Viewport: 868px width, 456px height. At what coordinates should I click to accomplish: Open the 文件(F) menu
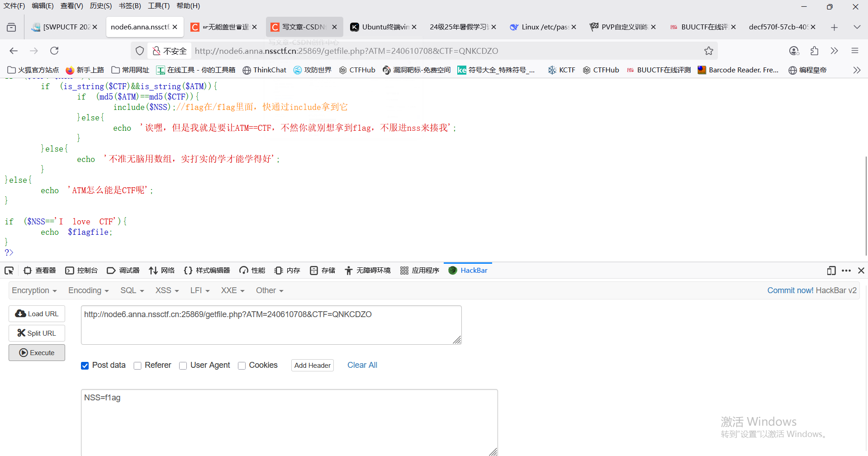14,6
